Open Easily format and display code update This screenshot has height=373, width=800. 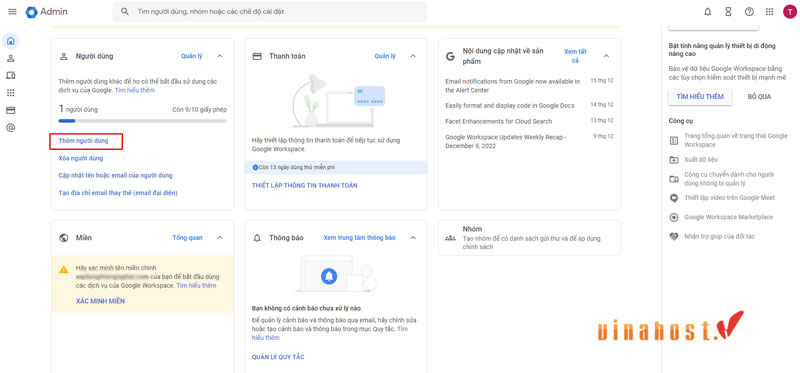pos(510,106)
